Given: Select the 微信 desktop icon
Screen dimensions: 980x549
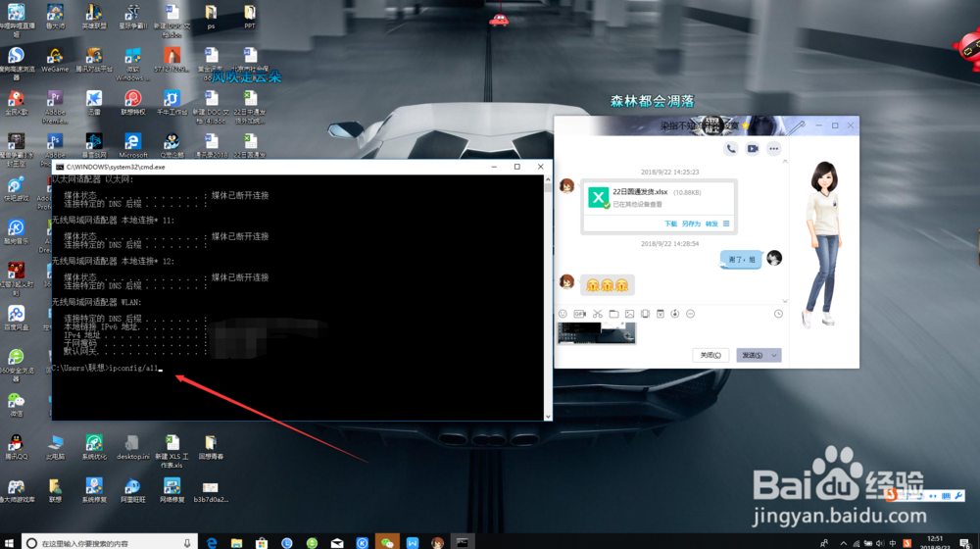Looking at the screenshot, I should [17, 405].
